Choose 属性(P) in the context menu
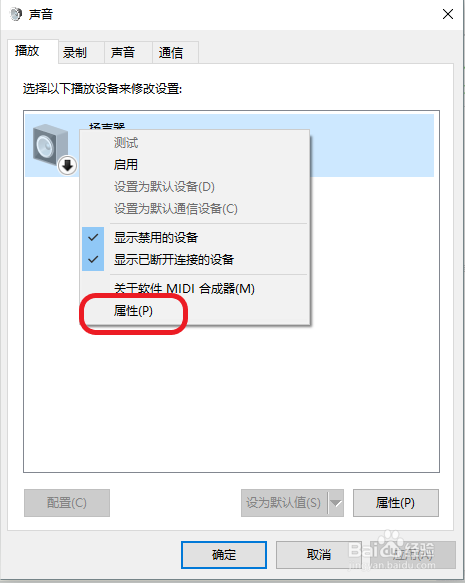 pyautogui.click(x=133, y=310)
